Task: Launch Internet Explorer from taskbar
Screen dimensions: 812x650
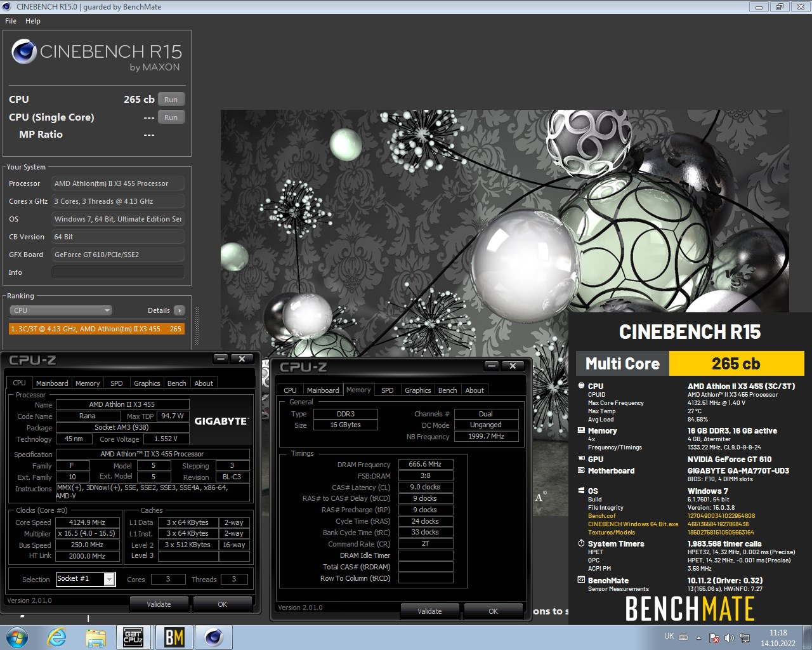Action: 57,637
